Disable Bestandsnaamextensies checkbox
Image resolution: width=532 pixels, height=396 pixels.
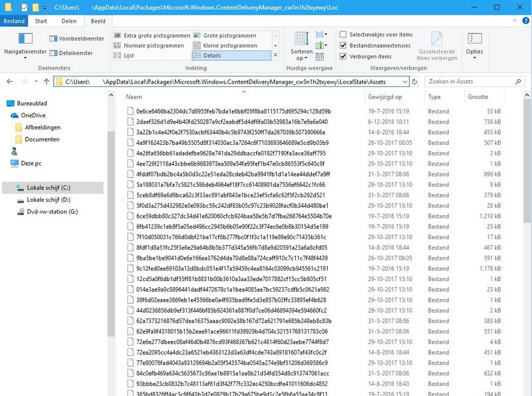(x=343, y=45)
